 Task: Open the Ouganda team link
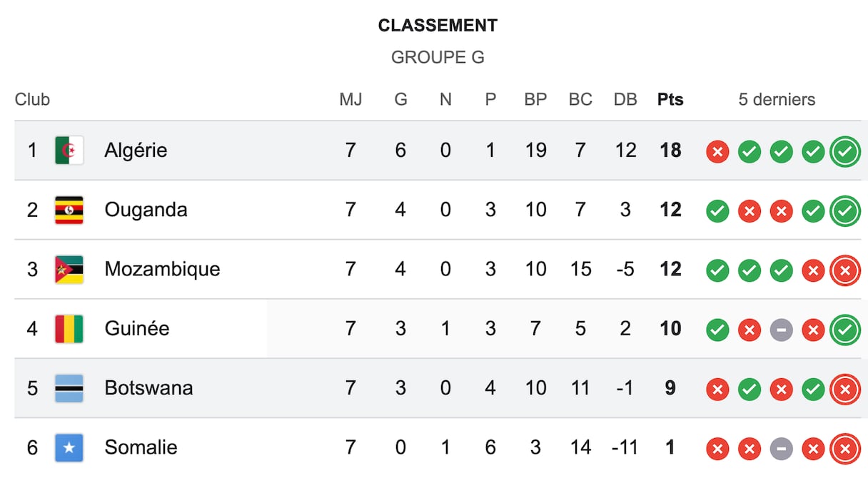coord(146,210)
